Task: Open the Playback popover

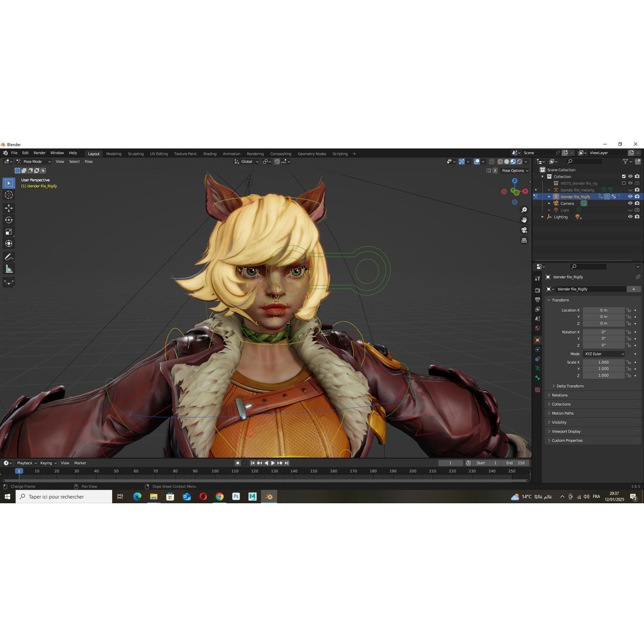Action: (x=27, y=463)
